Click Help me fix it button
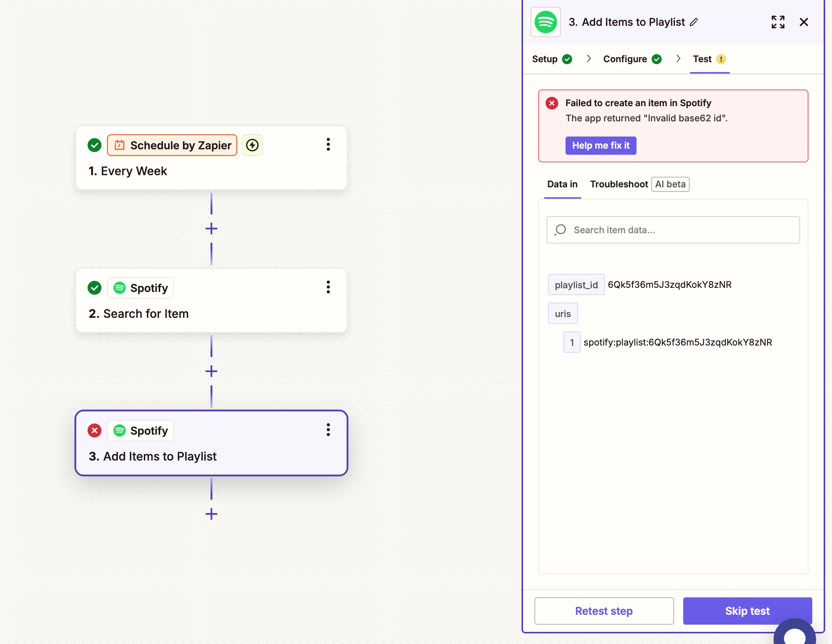 (x=601, y=145)
